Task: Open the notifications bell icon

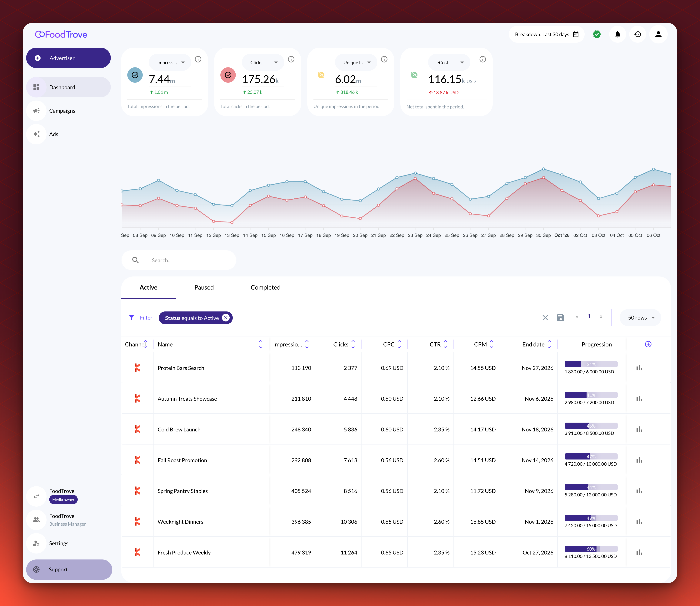Action: [617, 34]
